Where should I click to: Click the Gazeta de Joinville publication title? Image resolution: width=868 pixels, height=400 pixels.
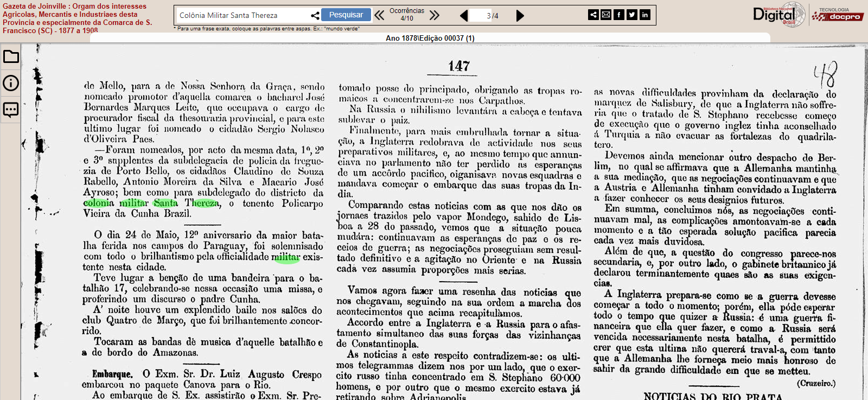(x=78, y=18)
